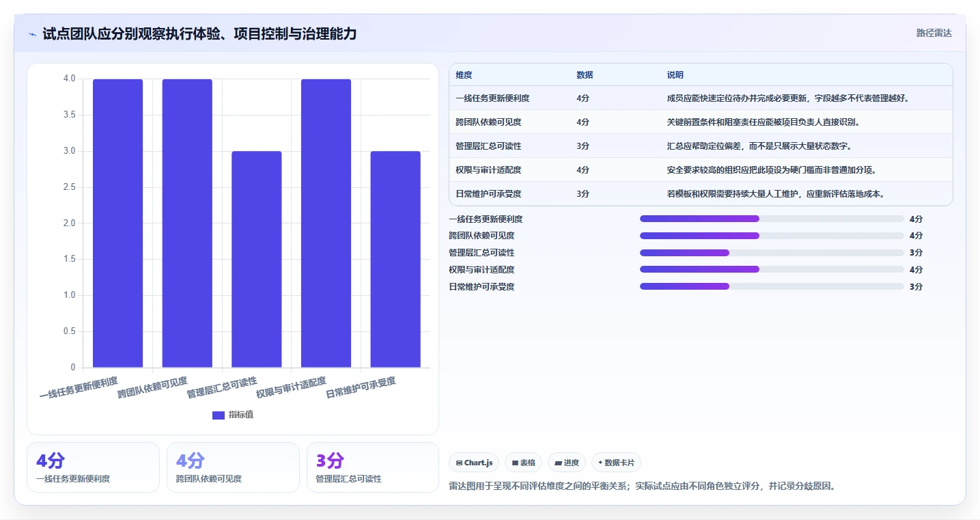The width and height of the screenshot is (980, 520).
Task: Click the bar for 权限与审计适配度 in chart
Action: coord(326,223)
